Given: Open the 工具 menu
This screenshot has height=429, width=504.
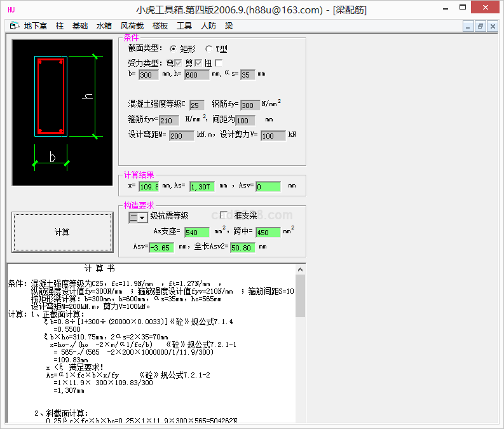Looking at the screenshot, I should pos(184,26).
